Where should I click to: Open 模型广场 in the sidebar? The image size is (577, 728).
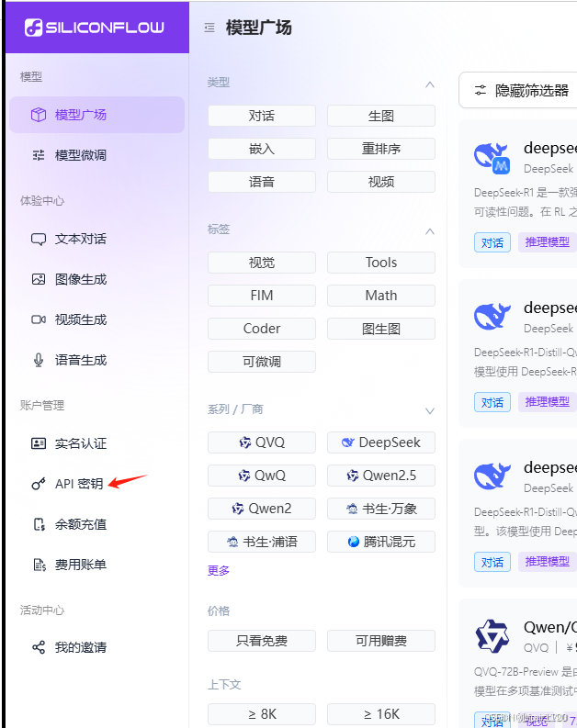coord(96,115)
